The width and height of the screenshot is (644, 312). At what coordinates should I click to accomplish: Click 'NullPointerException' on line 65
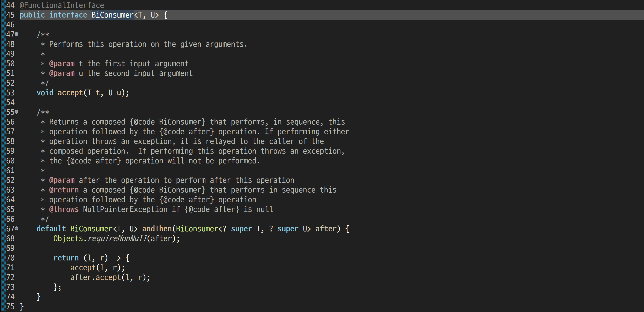coord(125,209)
